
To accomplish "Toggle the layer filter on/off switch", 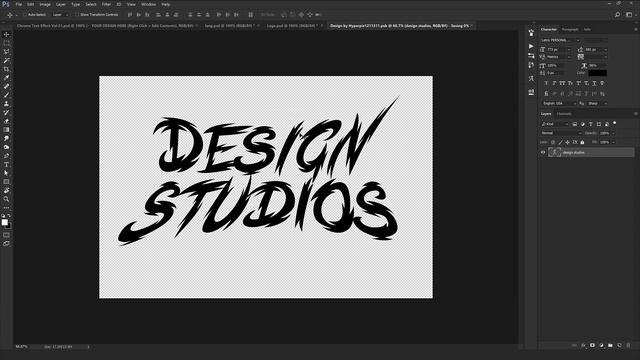I will point(615,123).
